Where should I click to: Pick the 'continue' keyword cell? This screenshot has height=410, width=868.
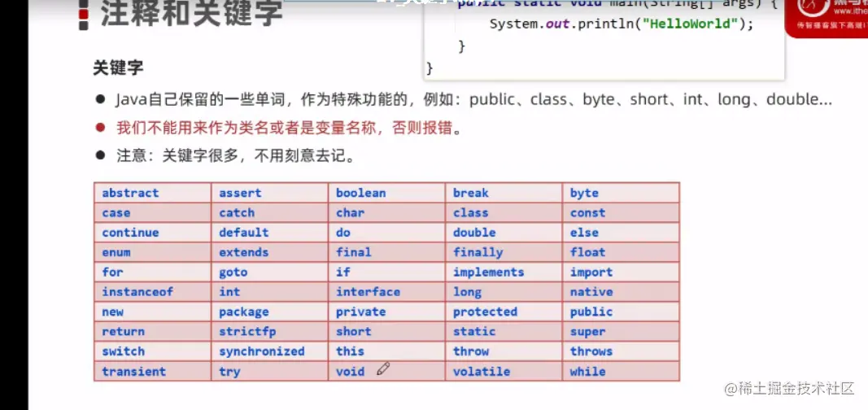click(x=152, y=233)
